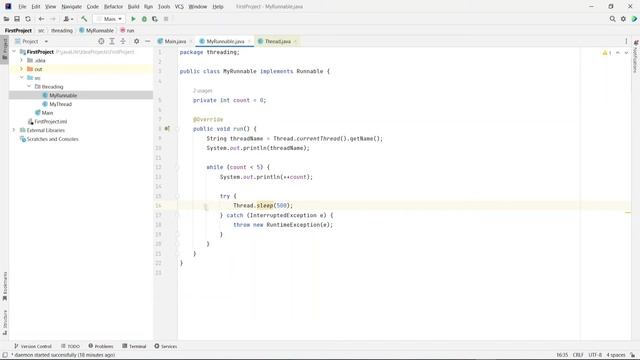Open TODO tool window

(x=70, y=346)
